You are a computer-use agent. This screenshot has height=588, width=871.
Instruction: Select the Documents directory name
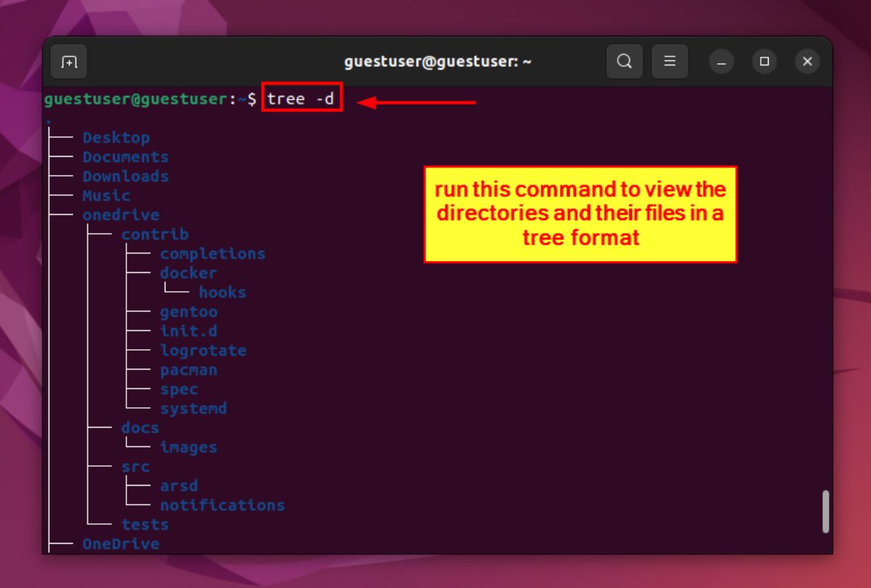(126, 157)
